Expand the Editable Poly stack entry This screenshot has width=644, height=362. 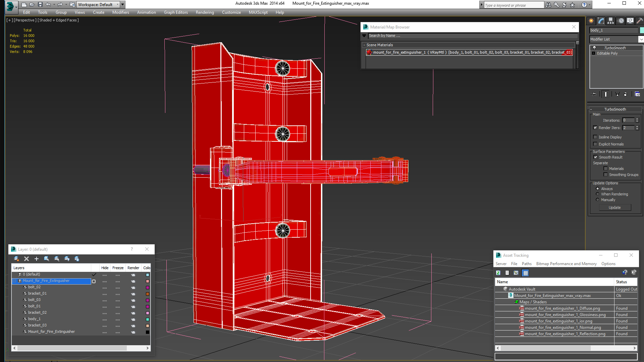594,53
